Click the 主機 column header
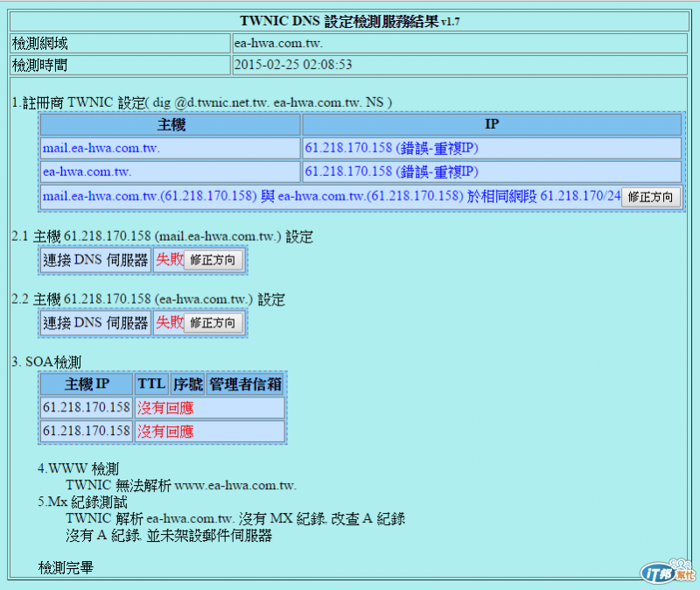700x590 pixels. pyautogui.click(x=171, y=124)
